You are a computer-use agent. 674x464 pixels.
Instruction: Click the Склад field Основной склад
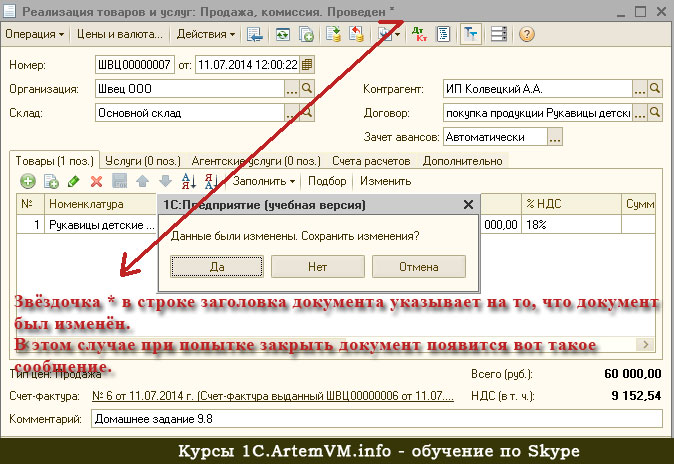click(x=190, y=113)
